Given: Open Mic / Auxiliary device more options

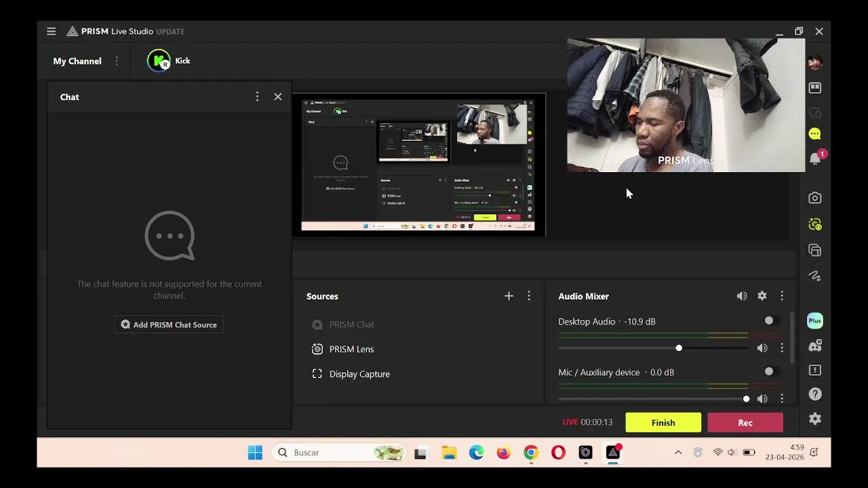Looking at the screenshot, I should (x=782, y=399).
